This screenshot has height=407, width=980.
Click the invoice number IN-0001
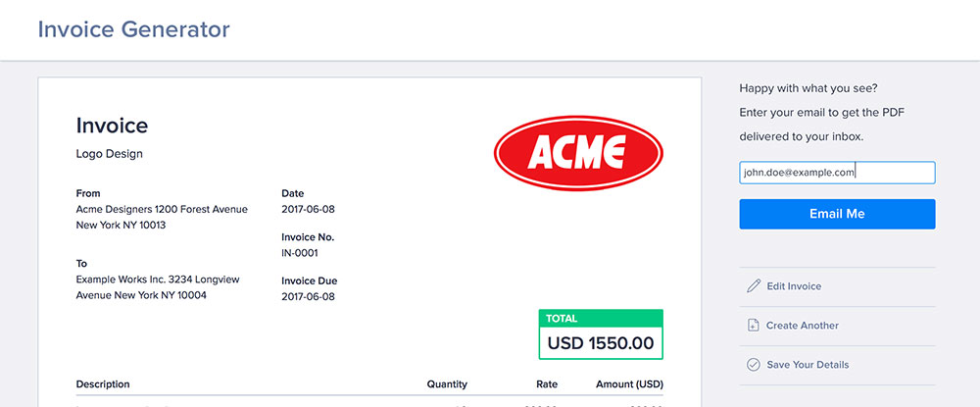299,253
